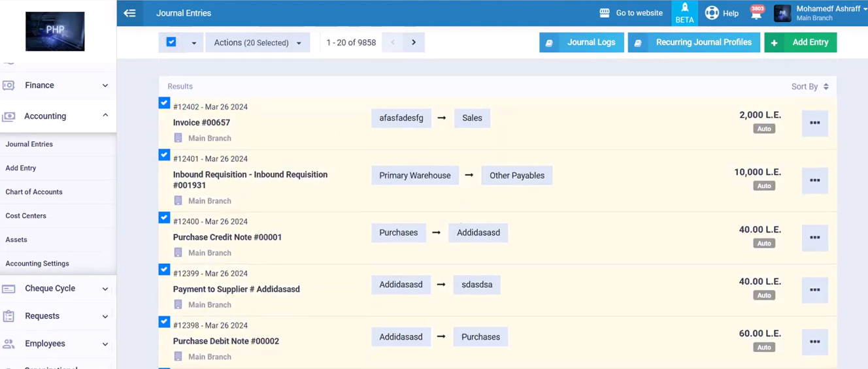868x369 pixels.
Task: Open Chart of Accounts in sidebar
Action: click(34, 192)
